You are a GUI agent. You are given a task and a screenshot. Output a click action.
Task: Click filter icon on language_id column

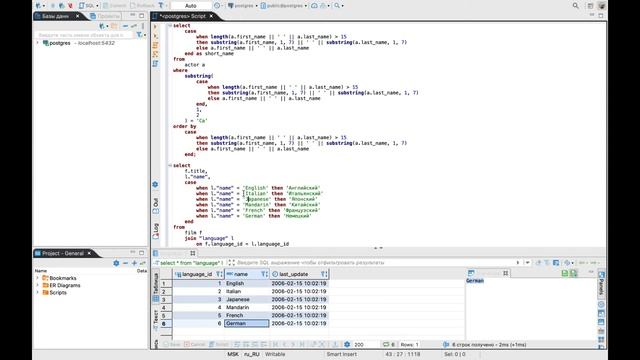[x=219, y=274]
